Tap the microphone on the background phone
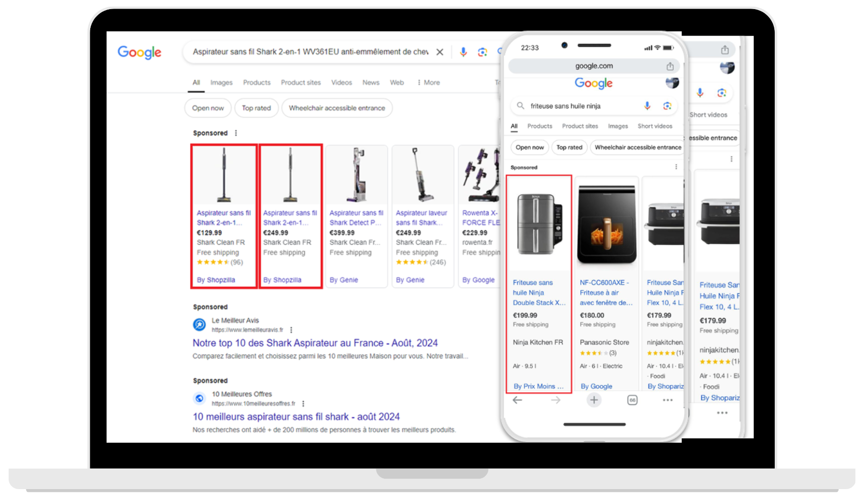The width and height of the screenshot is (864, 504). (700, 93)
